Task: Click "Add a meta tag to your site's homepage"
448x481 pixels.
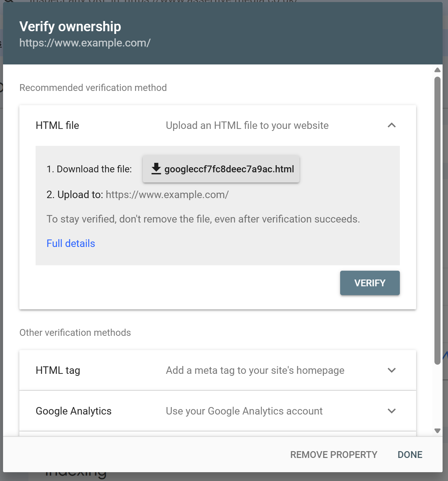Action: (x=255, y=370)
